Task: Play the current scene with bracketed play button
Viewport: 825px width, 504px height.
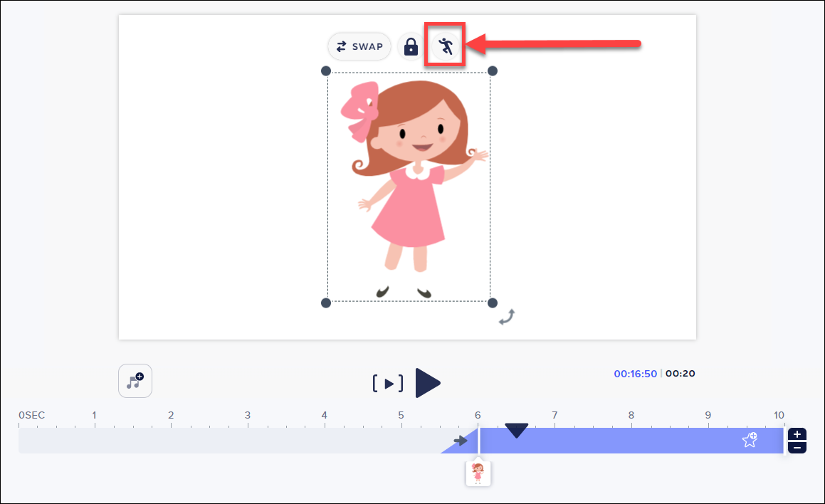Action: (x=388, y=384)
